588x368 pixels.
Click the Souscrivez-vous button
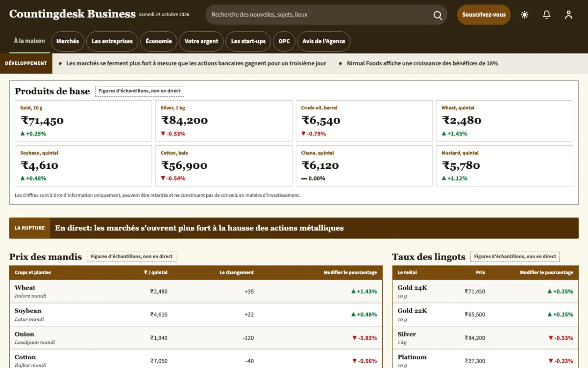[484, 15]
